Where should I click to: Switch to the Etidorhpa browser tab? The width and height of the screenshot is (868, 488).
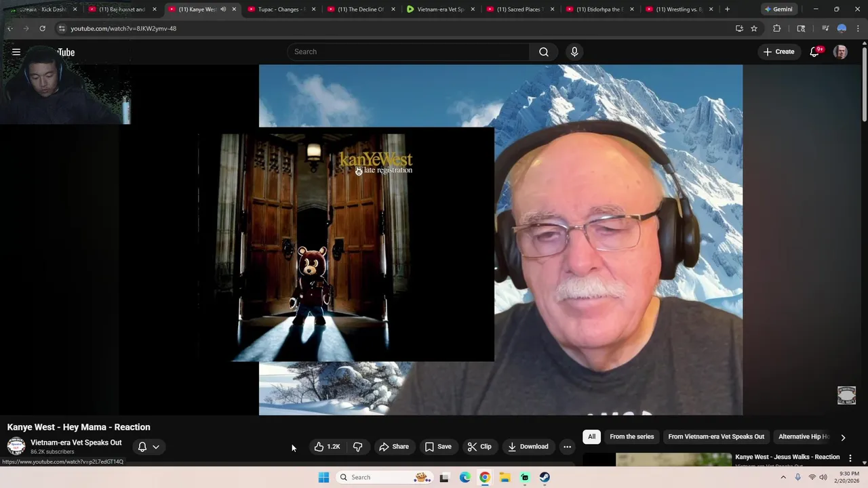(x=599, y=9)
